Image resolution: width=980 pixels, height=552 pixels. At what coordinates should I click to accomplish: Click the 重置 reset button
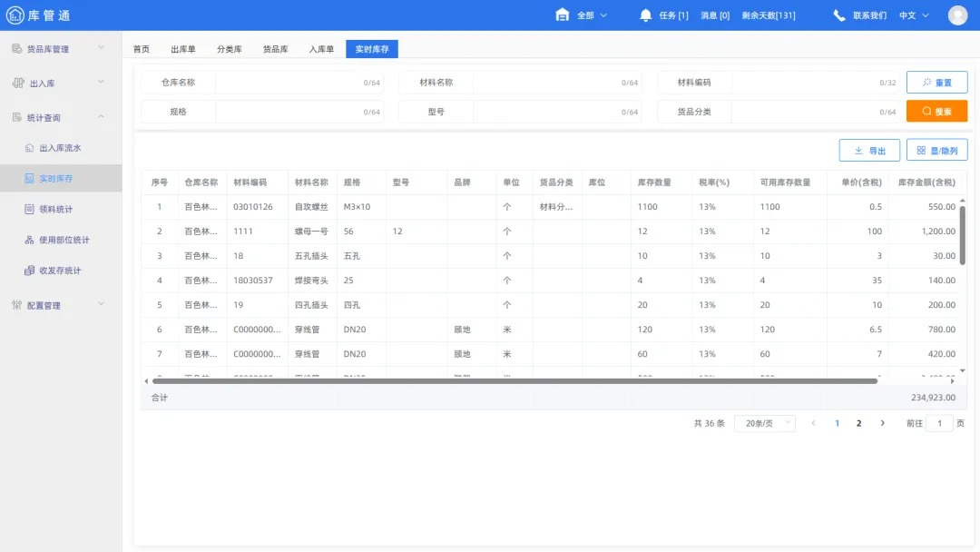(x=936, y=82)
